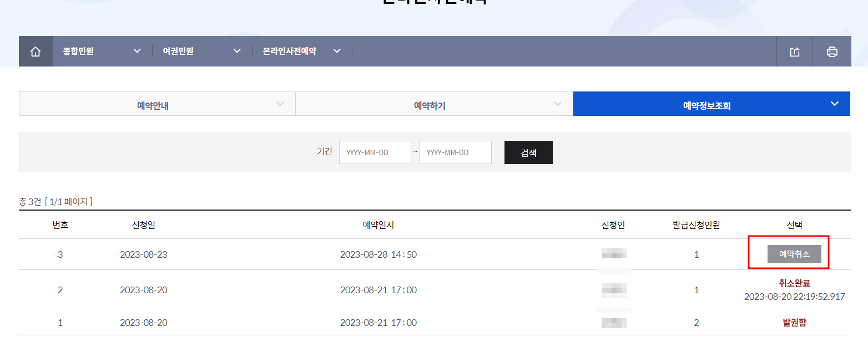This screenshot has width=868, height=342.
Task: Collapse the 예약정보조회 section chevron
Action: [x=834, y=104]
